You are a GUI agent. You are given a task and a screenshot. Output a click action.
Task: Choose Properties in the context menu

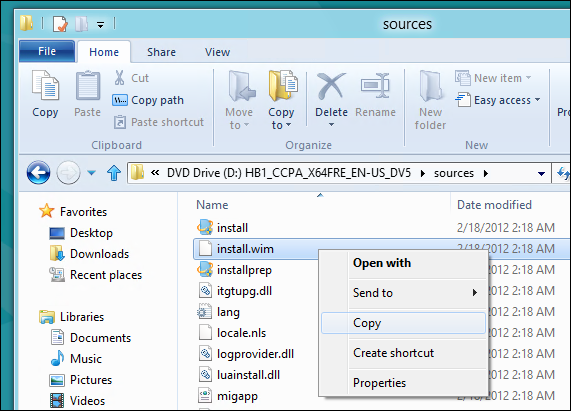point(403,383)
